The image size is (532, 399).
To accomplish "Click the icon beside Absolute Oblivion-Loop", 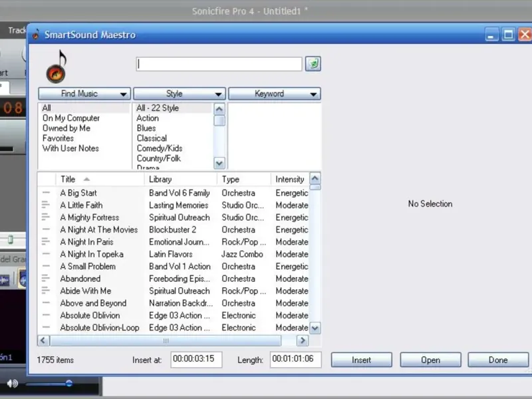I will point(46,327).
